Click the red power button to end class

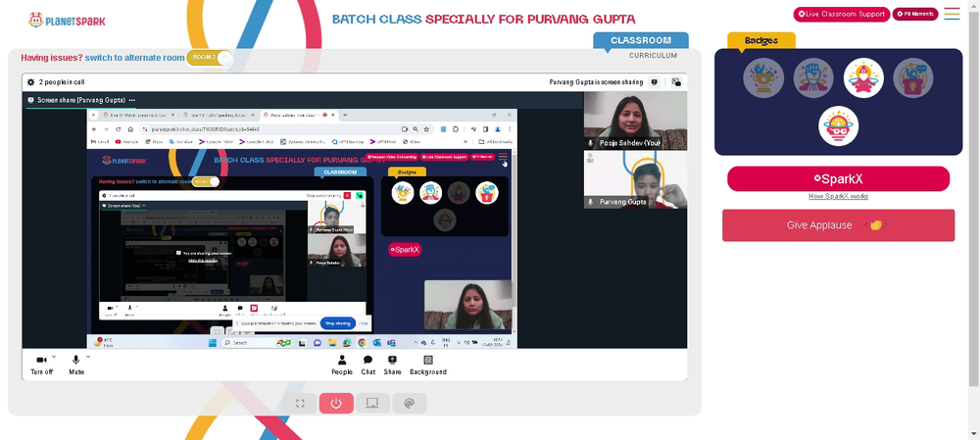pos(336,403)
